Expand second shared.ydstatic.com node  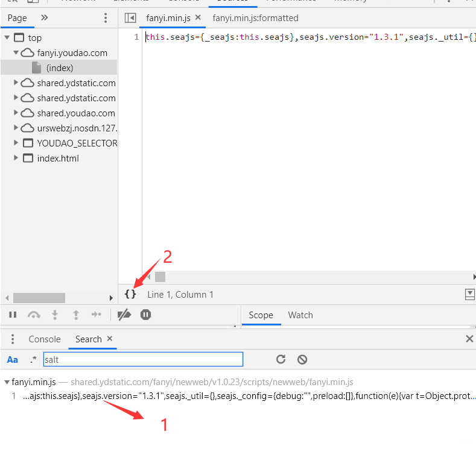16,98
